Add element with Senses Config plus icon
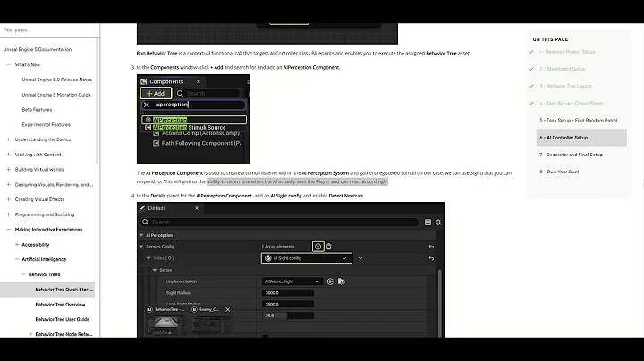644x361 pixels. tap(318, 247)
